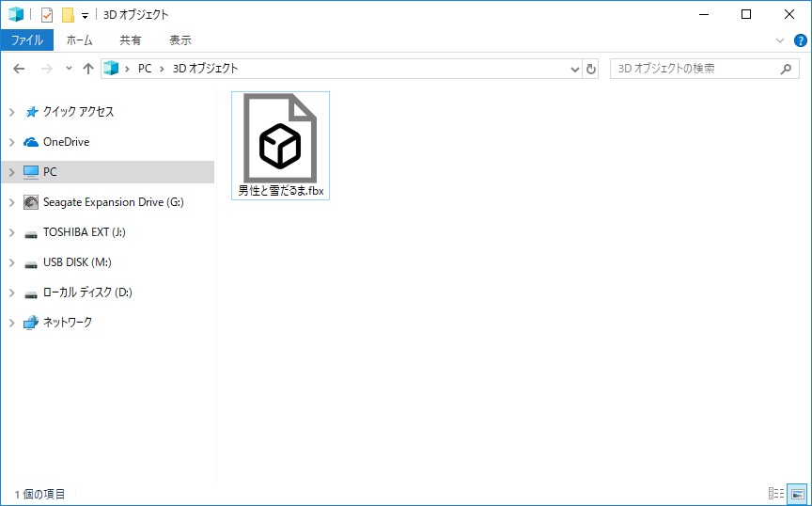Maximize the 3D オブジェクト window
Screen dimensions: 812x506
[746, 14]
